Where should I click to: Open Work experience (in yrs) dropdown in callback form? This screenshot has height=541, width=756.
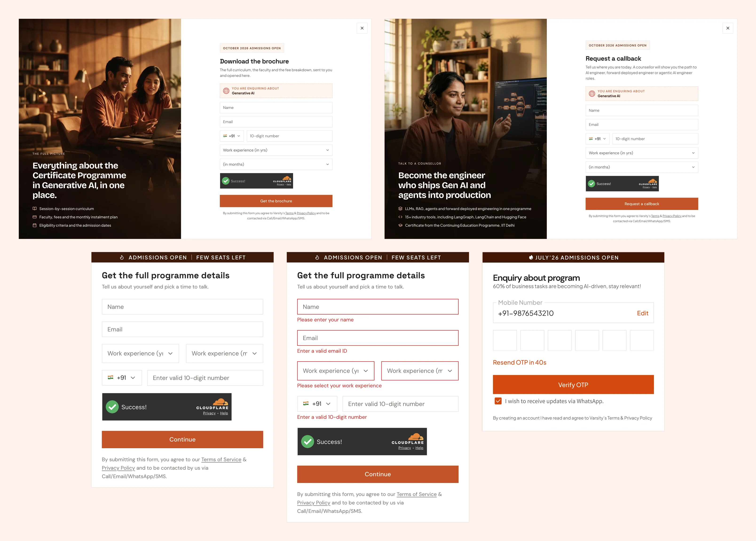tap(642, 153)
